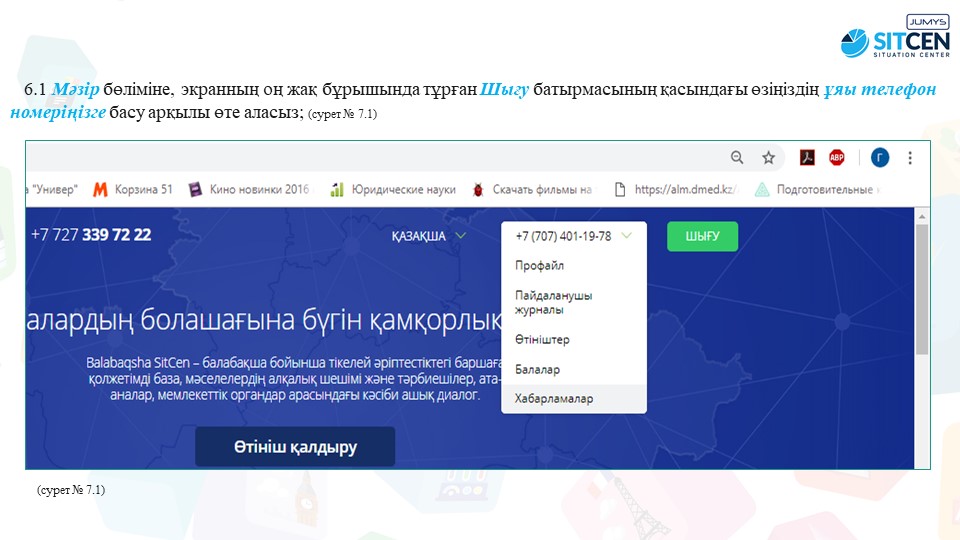Image resolution: width=960 pixels, height=540 pixels.
Task: Select Пайдаланушы журналы menu item
Action: [553, 303]
